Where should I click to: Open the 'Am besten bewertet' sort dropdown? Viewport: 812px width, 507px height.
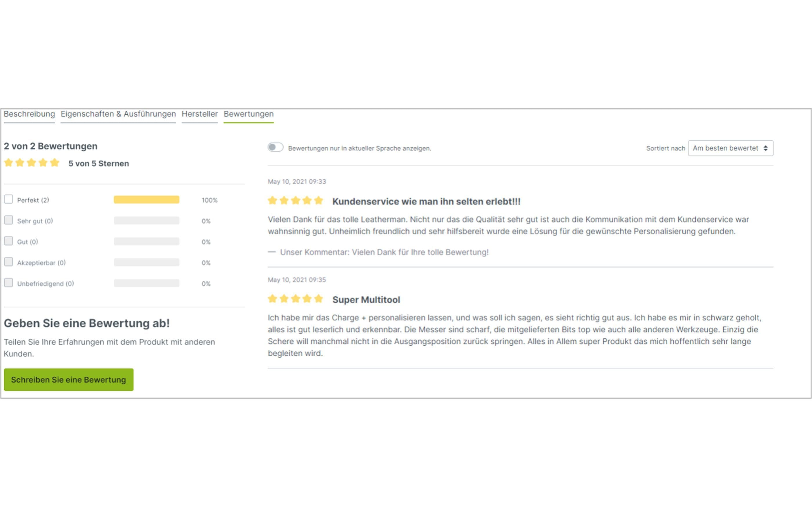(730, 148)
